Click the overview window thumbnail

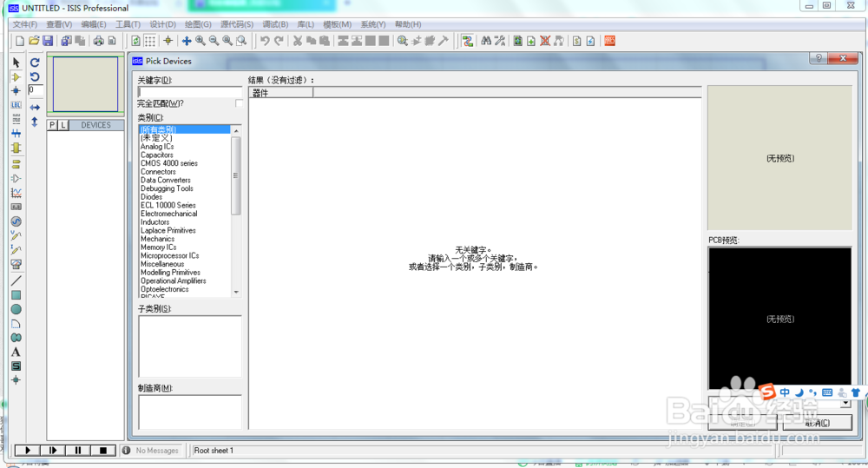pos(85,84)
